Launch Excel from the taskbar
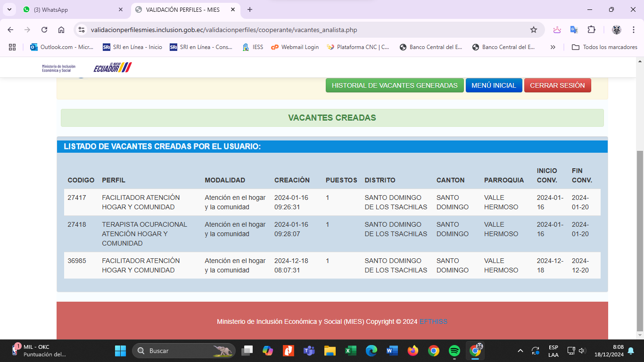Image resolution: width=644 pixels, height=362 pixels. pyautogui.click(x=350, y=351)
